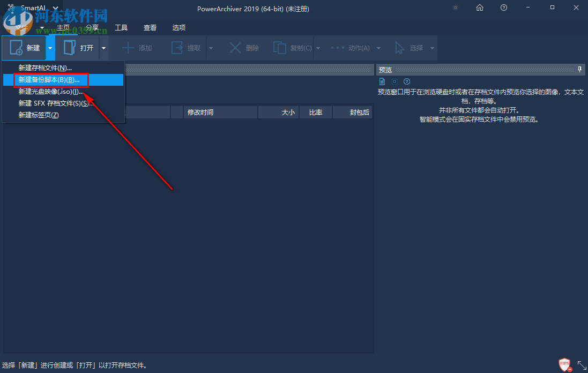This screenshot has width=588, height=373.
Task: Open the 打开 dropdown arrow
Action: tap(103, 48)
